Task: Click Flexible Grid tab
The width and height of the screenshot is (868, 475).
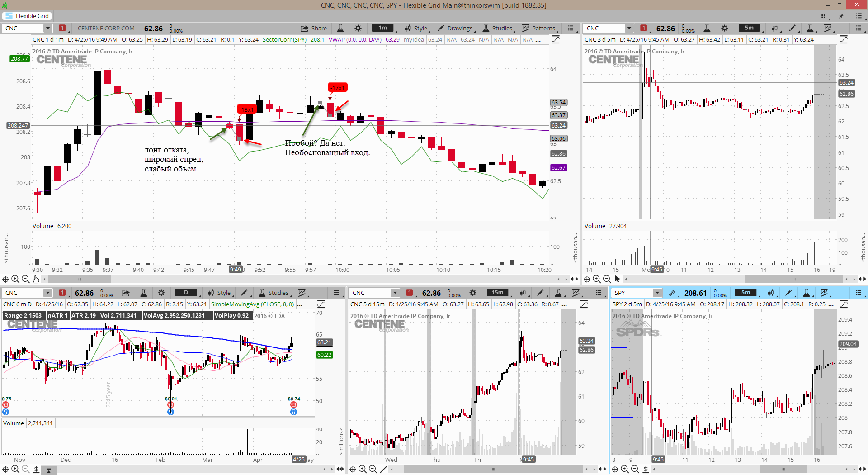Action: (27, 16)
